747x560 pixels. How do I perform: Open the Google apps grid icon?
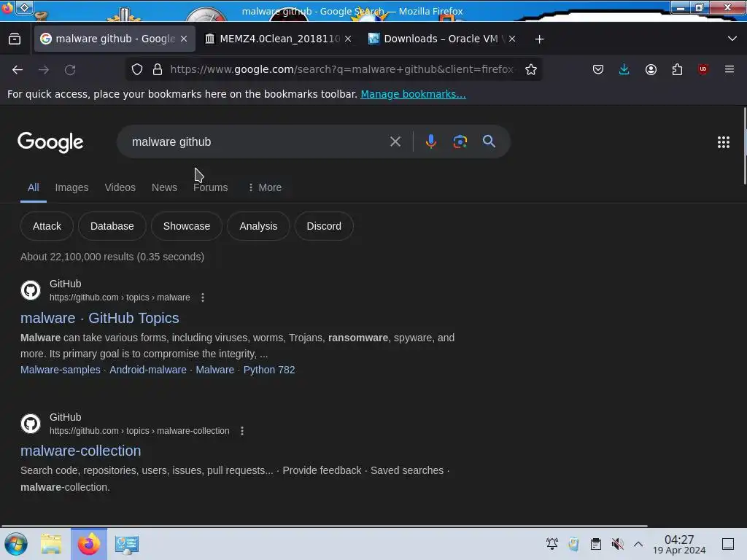724,142
